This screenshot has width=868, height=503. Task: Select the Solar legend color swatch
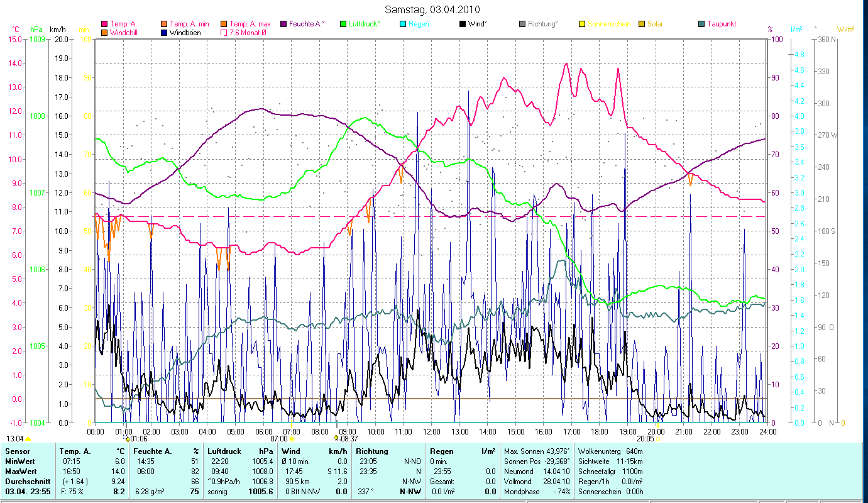click(642, 24)
